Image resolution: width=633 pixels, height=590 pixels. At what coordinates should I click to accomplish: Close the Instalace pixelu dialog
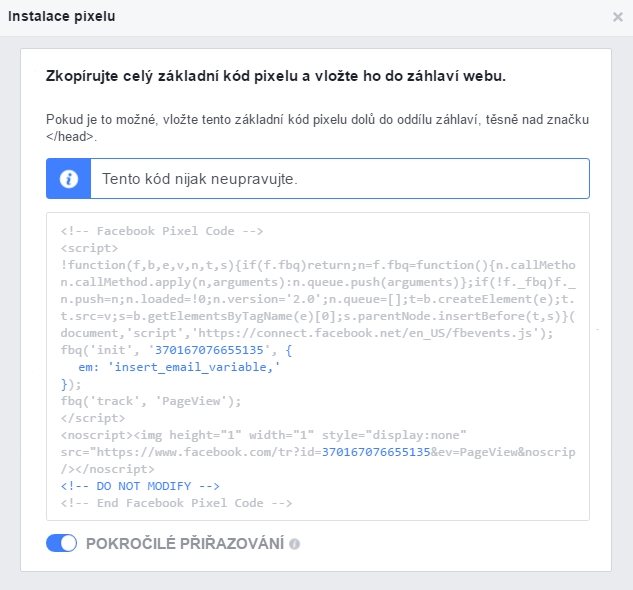tap(617, 17)
